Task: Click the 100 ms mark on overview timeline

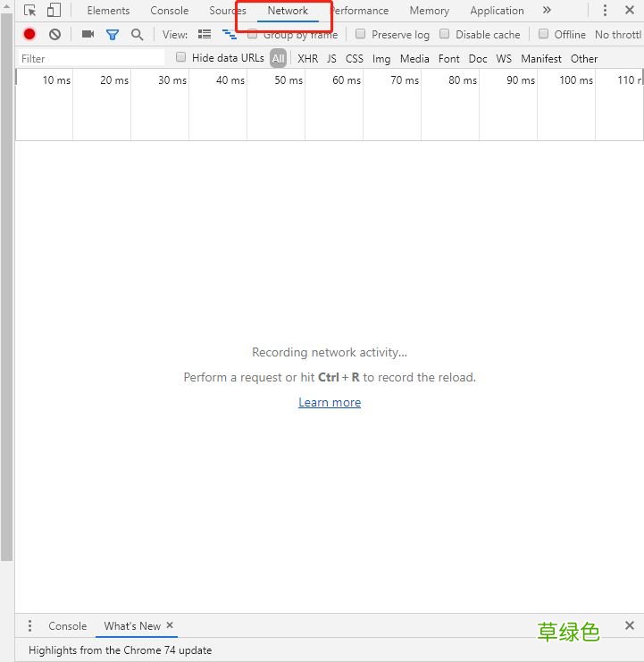Action: [x=576, y=80]
